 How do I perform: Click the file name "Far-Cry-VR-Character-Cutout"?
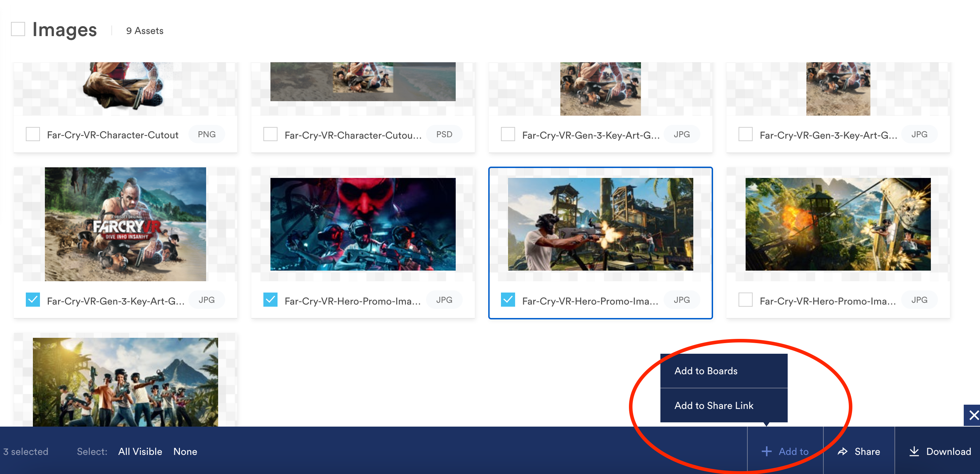click(x=113, y=135)
